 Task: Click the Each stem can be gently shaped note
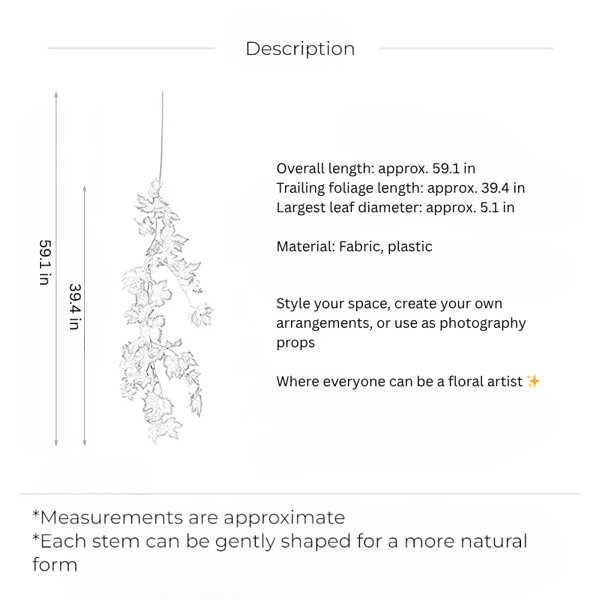[280, 553]
